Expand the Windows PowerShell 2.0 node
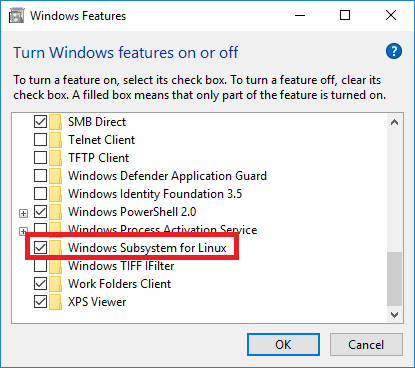The image size is (415, 368). (x=23, y=213)
